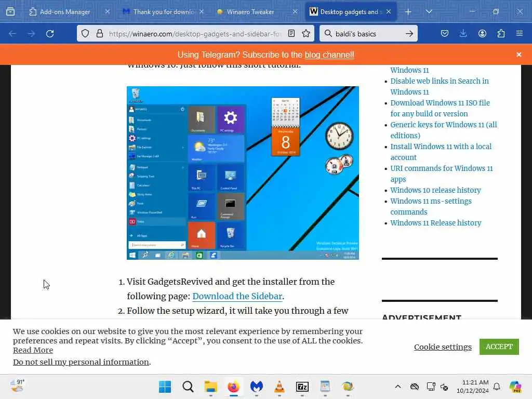Open clock showing 11:21 AM
This screenshot has height=399, width=532.
tap(473, 387)
